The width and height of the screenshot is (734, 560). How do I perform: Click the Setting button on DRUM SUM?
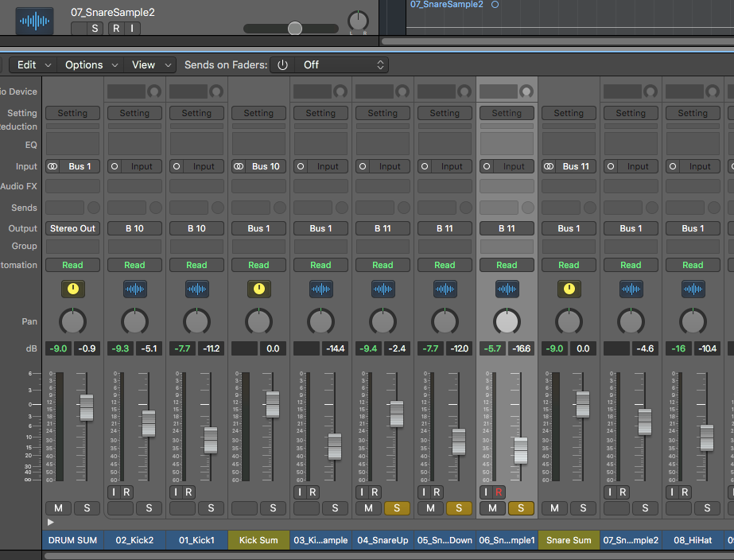[72, 113]
